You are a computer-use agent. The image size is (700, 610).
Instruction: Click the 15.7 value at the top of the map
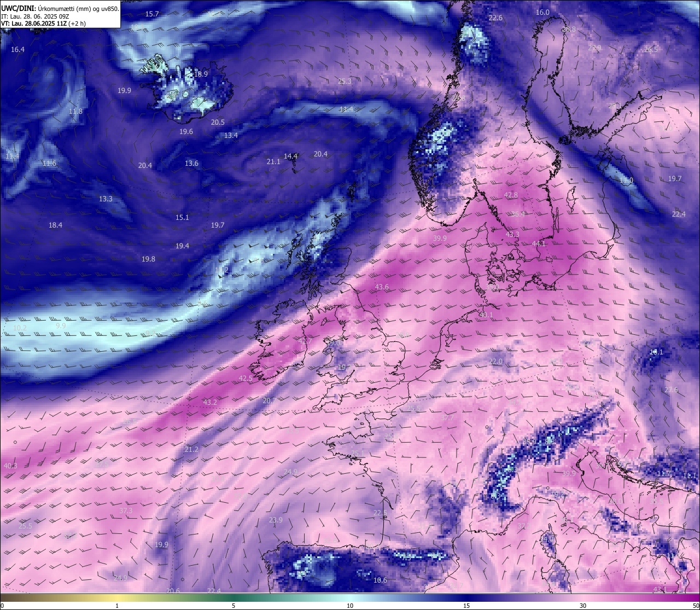tap(152, 14)
